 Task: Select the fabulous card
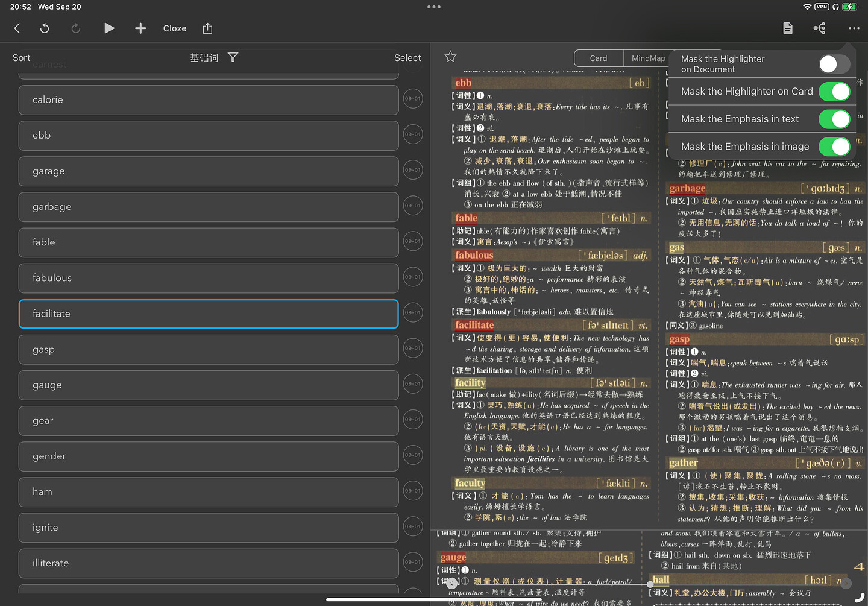[x=209, y=278]
